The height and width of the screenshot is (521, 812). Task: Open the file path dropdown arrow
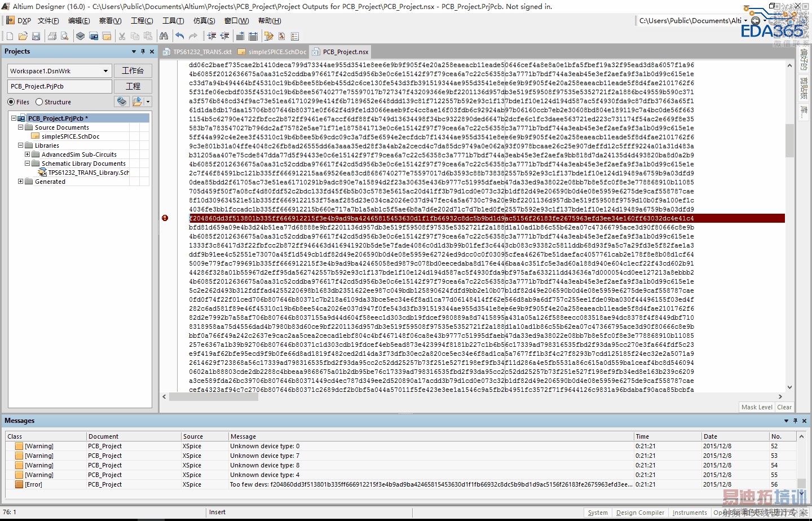click(745, 20)
